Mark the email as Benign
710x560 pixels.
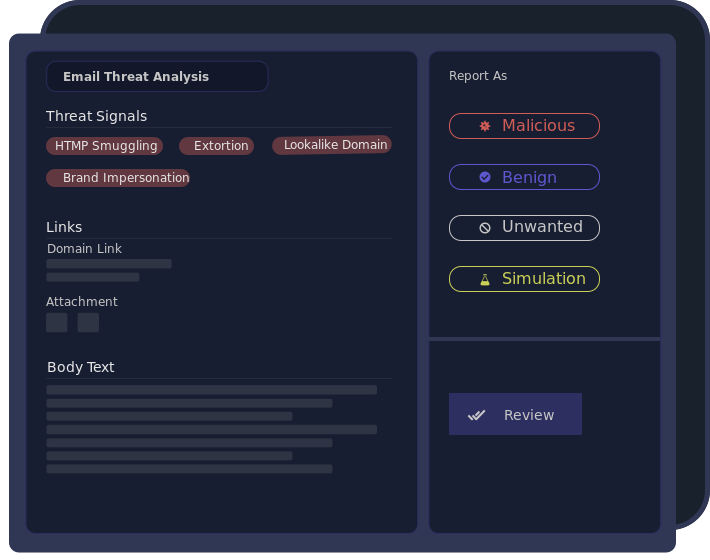pyautogui.click(x=524, y=177)
